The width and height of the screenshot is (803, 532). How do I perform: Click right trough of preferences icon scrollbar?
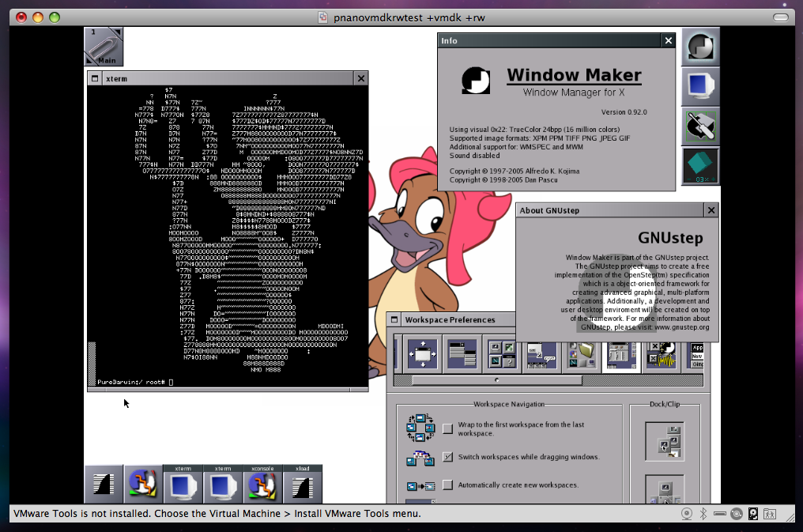pos(643,380)
